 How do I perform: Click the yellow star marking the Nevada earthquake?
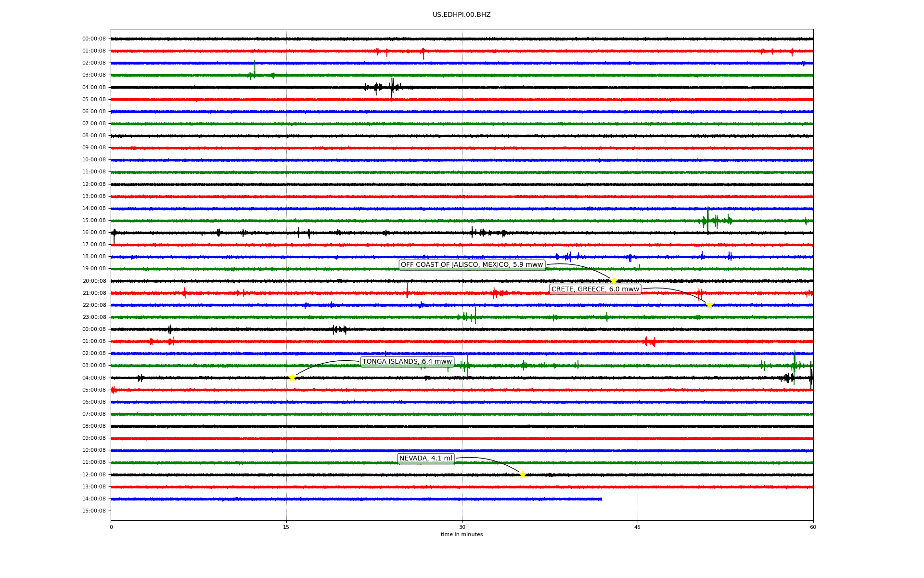tap(523, 474)
